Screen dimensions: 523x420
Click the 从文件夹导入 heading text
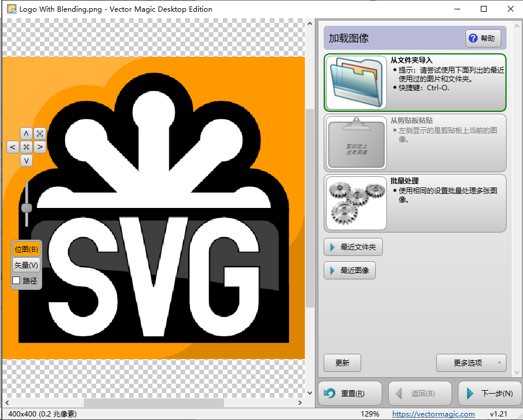click(x=411, y=60)
